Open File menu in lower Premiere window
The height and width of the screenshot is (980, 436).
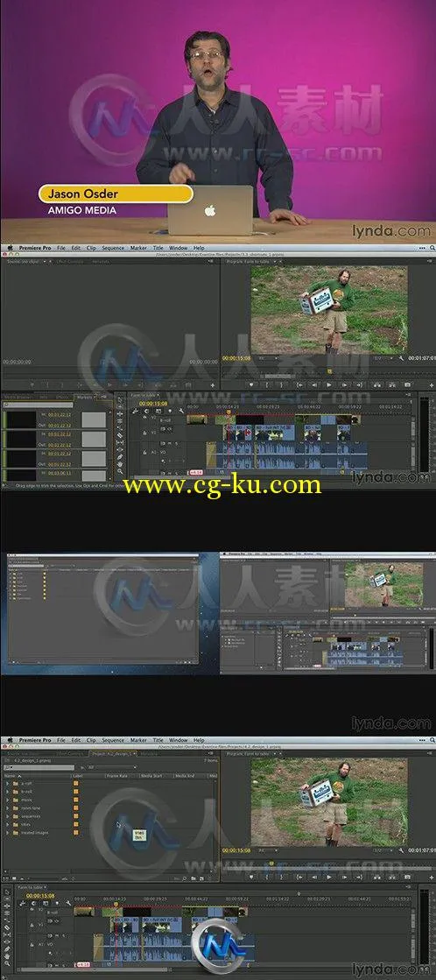point(61,740)
